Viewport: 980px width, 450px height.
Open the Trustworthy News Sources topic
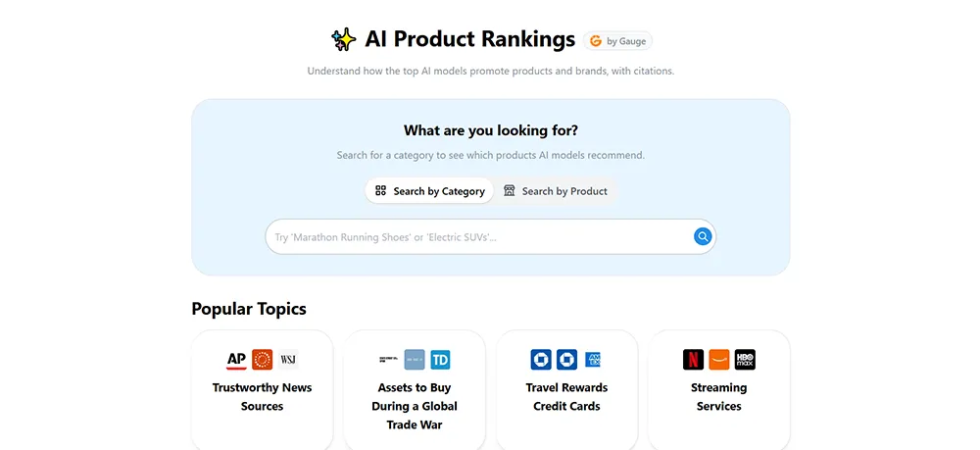pos(262,396)
